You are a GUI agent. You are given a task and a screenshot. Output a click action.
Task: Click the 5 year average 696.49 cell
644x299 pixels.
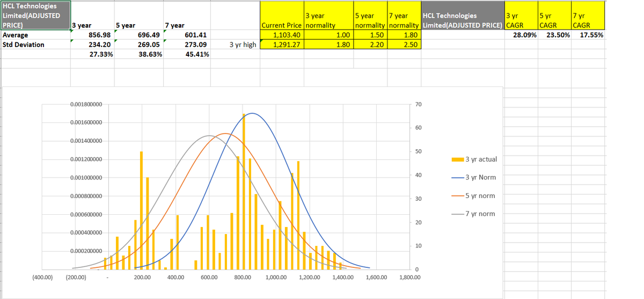pos(140,35)
